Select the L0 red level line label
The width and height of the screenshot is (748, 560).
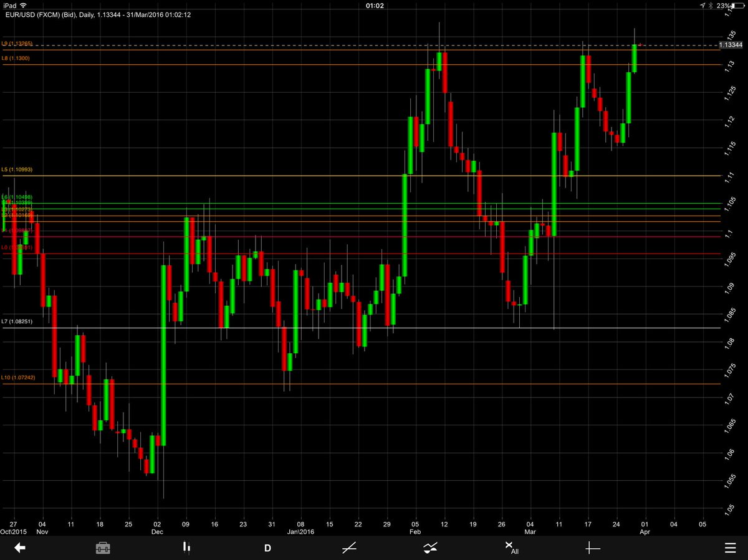[17, 247]
